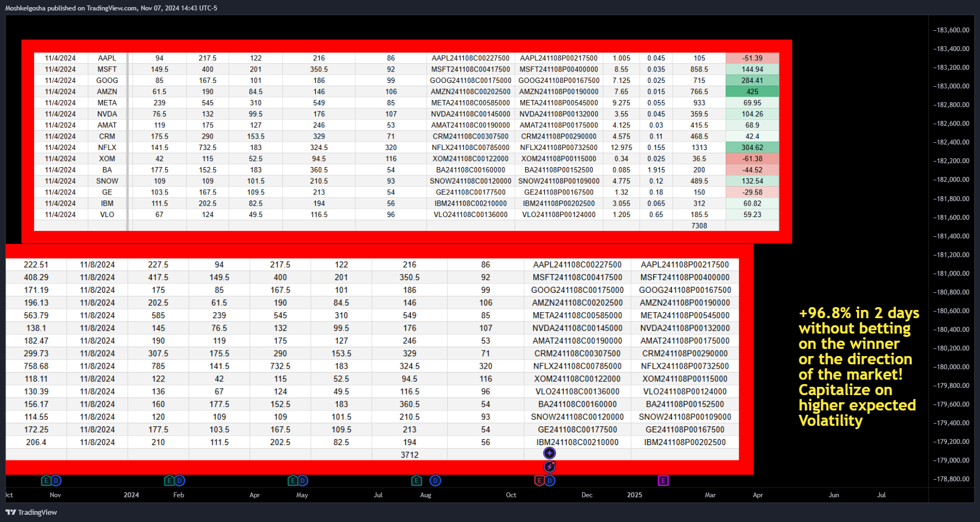Click the red -51.39 result cell
The image size is (980, 522).
click(752, 58)
